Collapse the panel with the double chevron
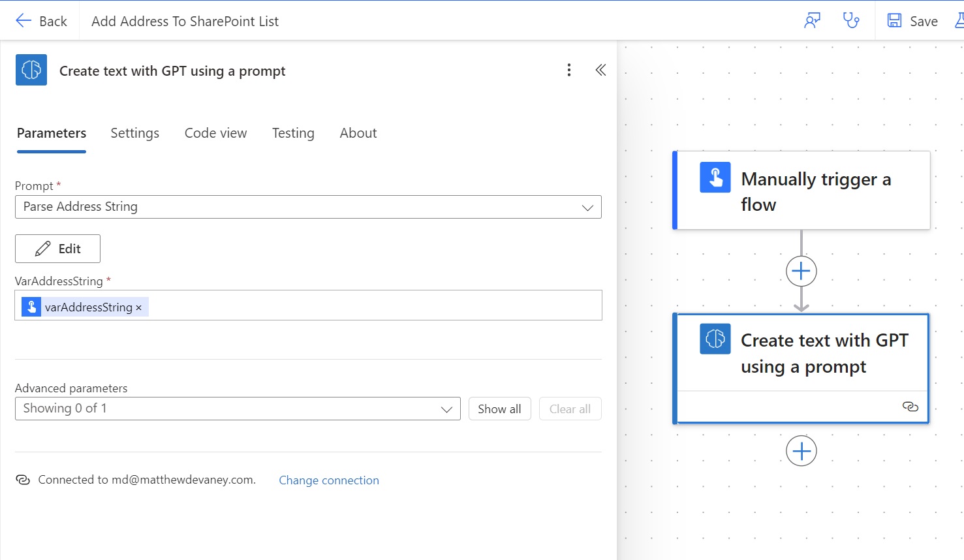Screen dimensions: 964x560 (600, 69)
